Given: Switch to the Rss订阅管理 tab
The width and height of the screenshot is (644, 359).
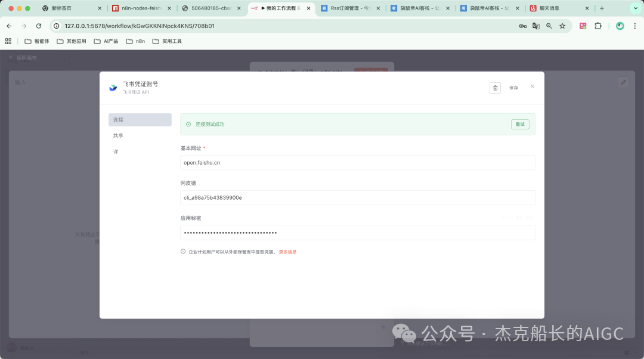Looking at the screenshot, I should pyautogui.click(x=351, y=8).
